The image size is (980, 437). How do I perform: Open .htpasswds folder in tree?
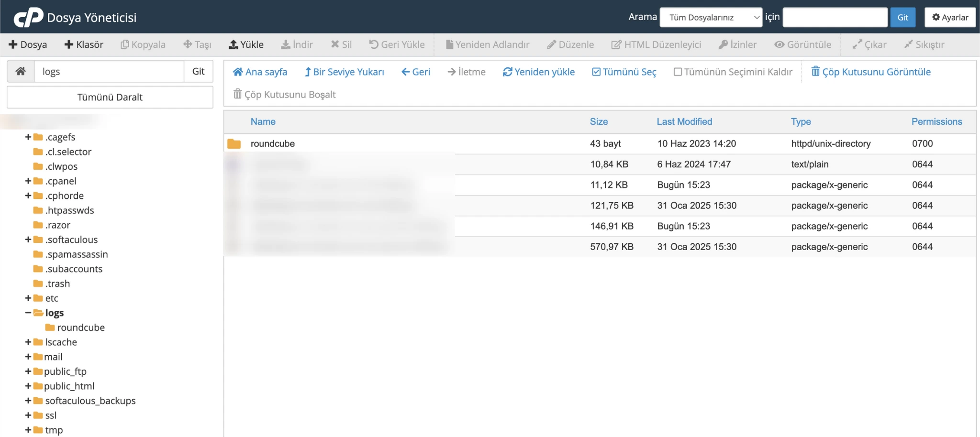tap(64, 210)
